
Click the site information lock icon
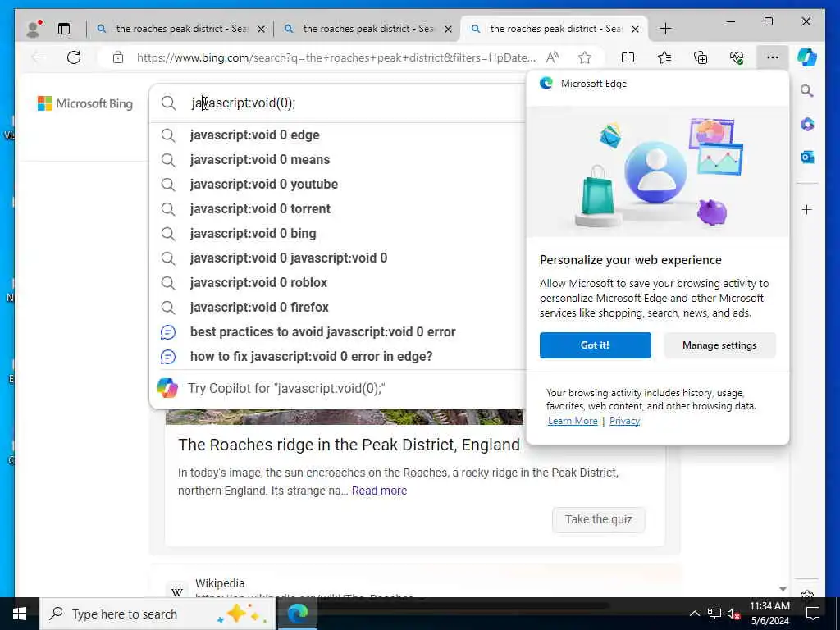(118, 57)
